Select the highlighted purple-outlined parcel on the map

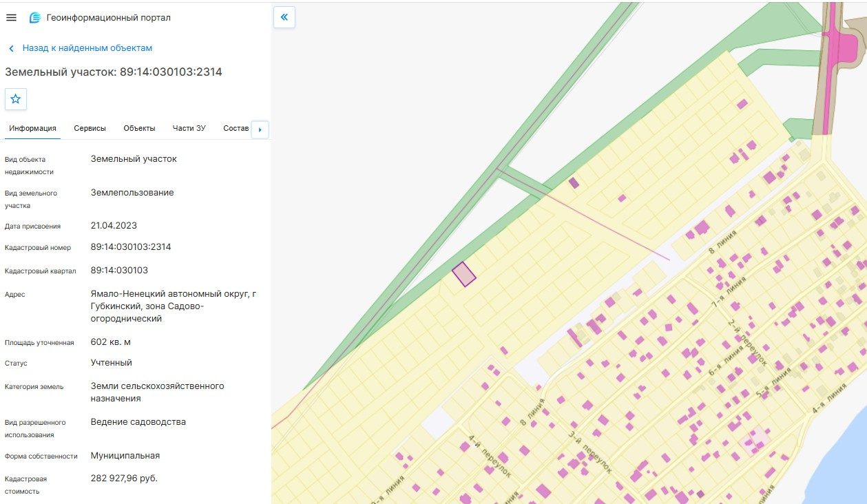tap(464, 274)
